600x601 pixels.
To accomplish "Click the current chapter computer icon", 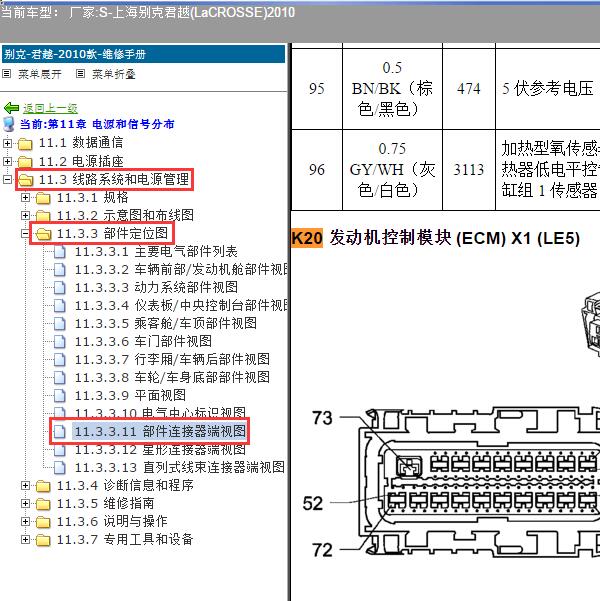I will click(x=8, y=124).
